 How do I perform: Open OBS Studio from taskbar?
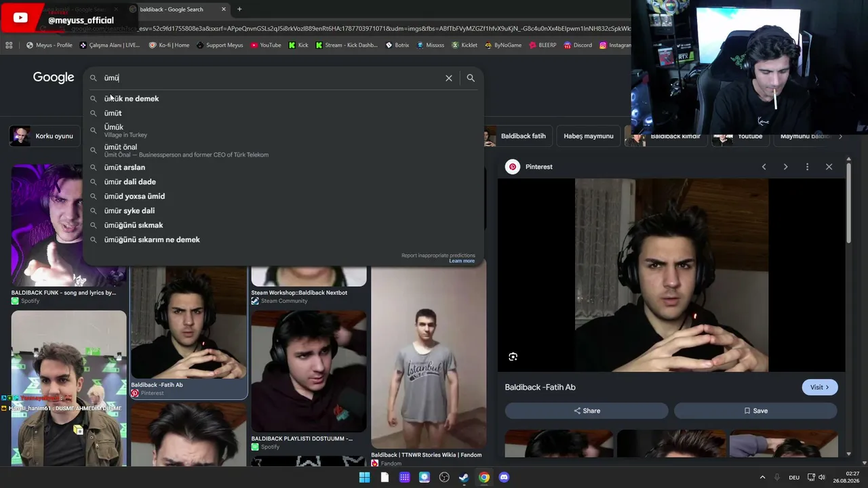tap(444, 477)
